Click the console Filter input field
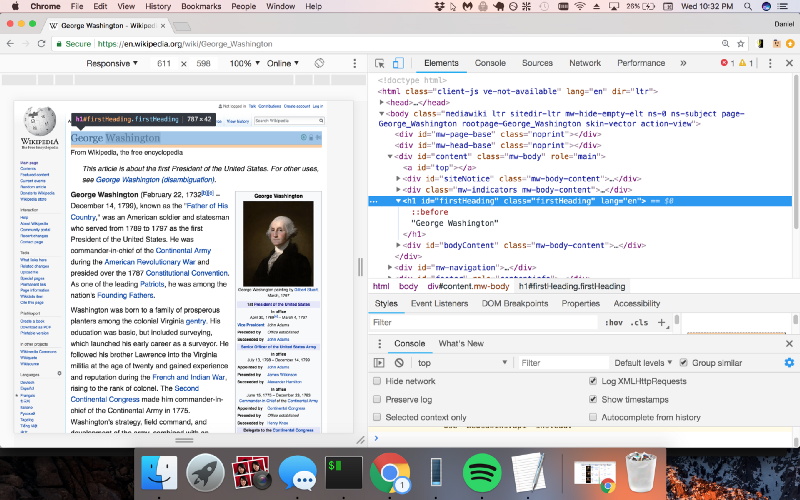The height and width of the screenshot is (500, 800). point(563,363)
